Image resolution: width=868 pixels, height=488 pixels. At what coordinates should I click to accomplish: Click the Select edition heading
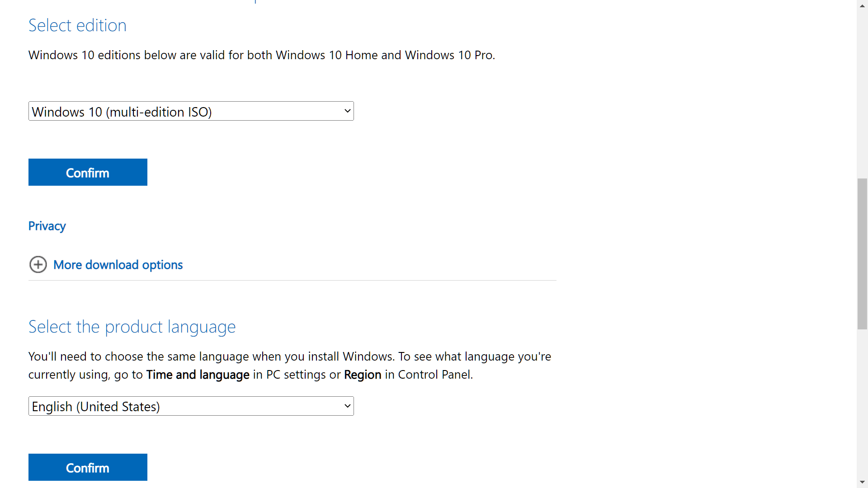pyautogui.click(x=77, y=25)
